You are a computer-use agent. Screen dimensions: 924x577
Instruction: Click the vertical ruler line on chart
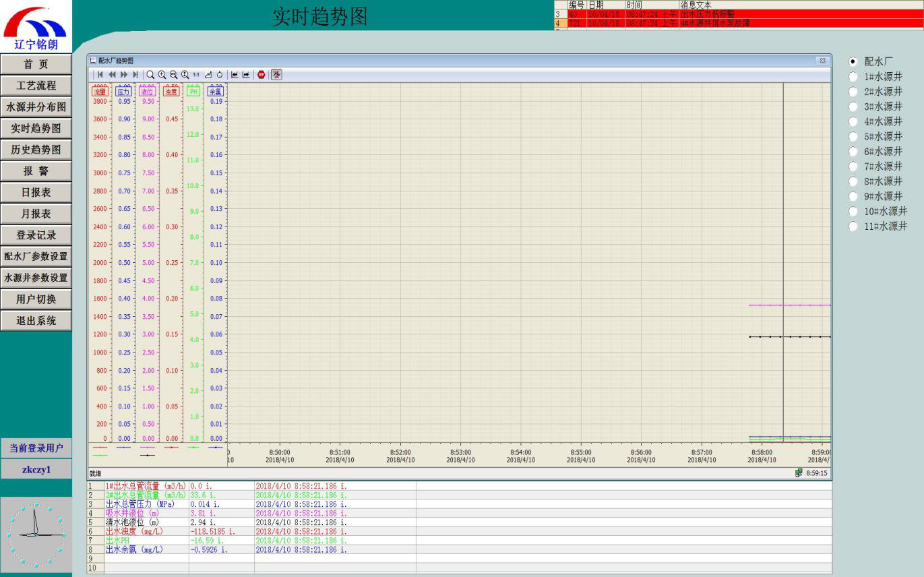783,270
